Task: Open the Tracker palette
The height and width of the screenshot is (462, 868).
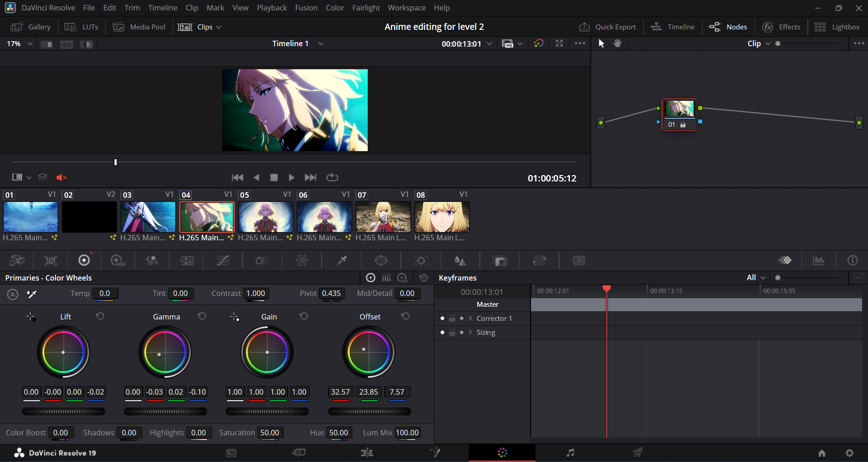Action: click(x=421, y=261)
